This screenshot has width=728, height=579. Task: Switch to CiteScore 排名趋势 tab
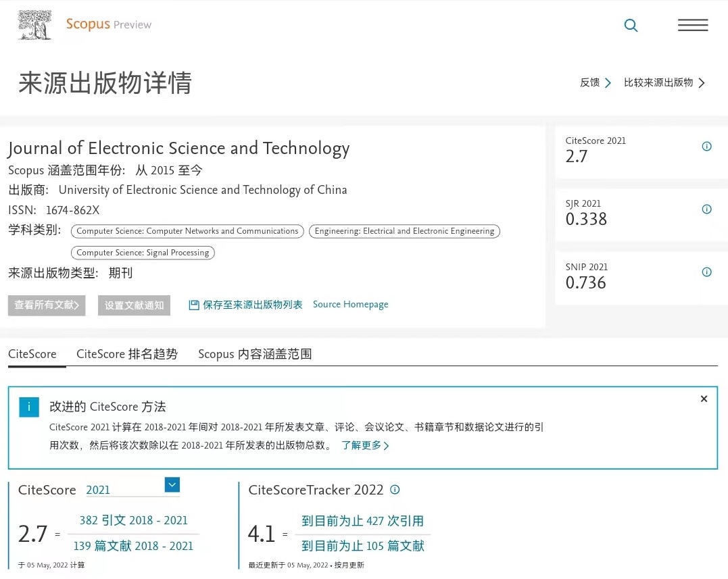[127, 354]
